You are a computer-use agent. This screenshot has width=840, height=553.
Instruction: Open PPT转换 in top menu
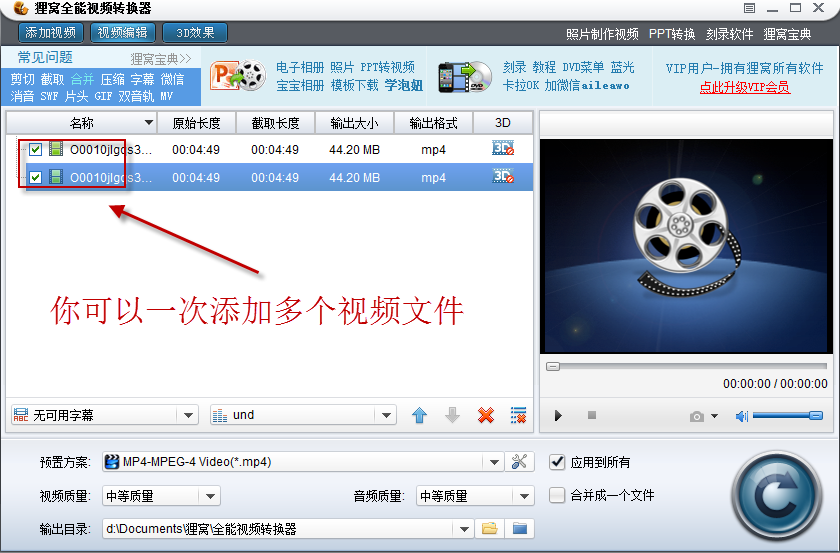(x=672, y=34)
